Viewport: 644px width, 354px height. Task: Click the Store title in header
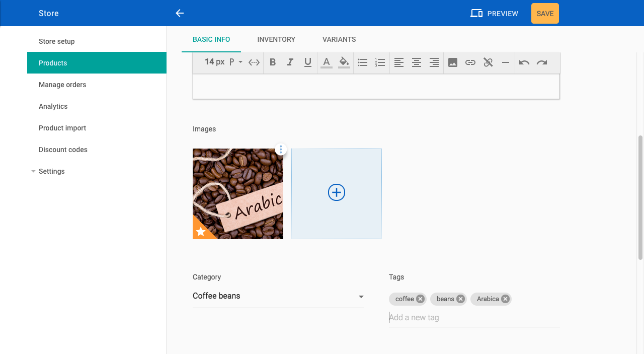(x=49, y=13)
